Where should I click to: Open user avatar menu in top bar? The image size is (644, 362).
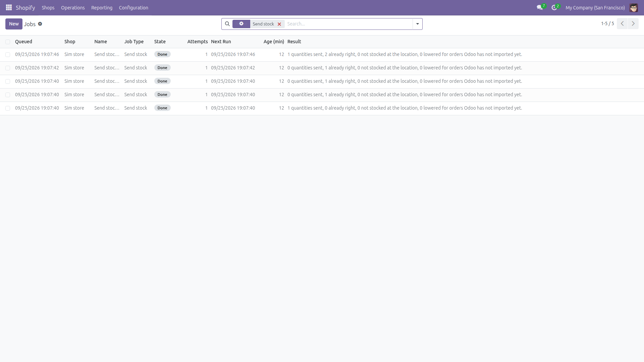(634, 7)
